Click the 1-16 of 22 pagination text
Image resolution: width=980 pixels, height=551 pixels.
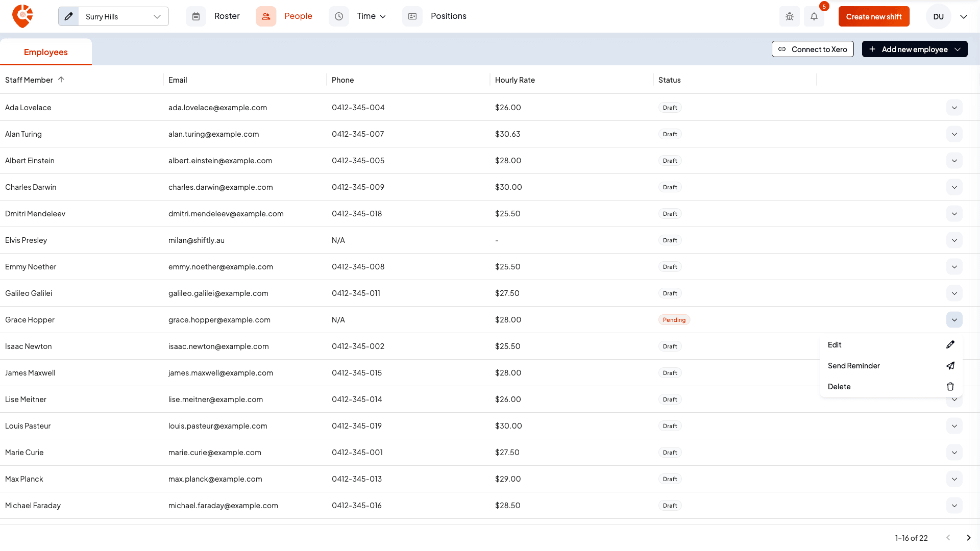911,538
